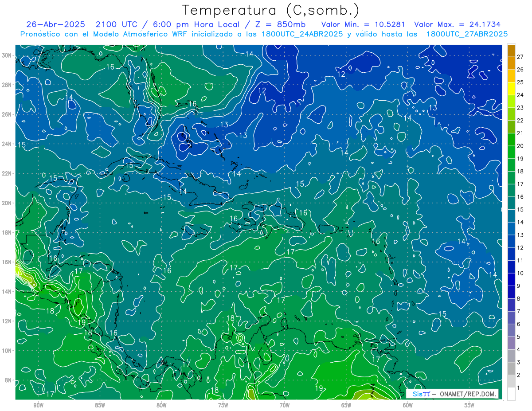This screenshot has height=411, width=532.
Task: Click the '26' label on the color bar
Action: click(520, 69)
